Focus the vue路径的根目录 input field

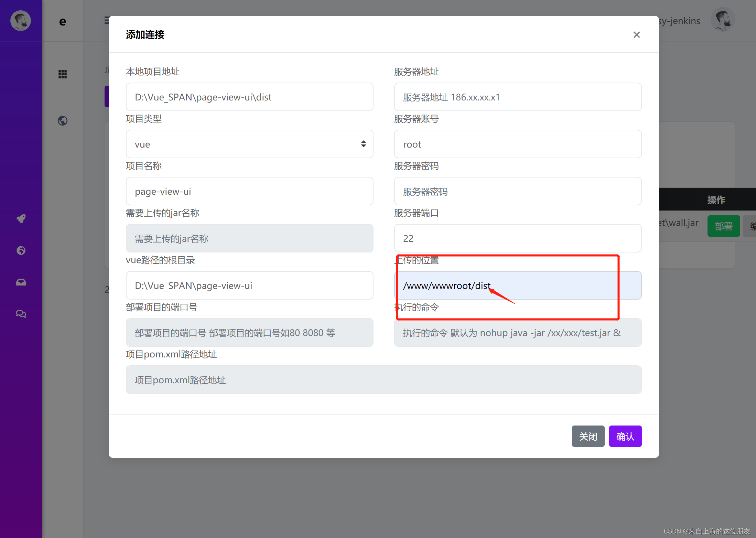click(x=249, y=286)
